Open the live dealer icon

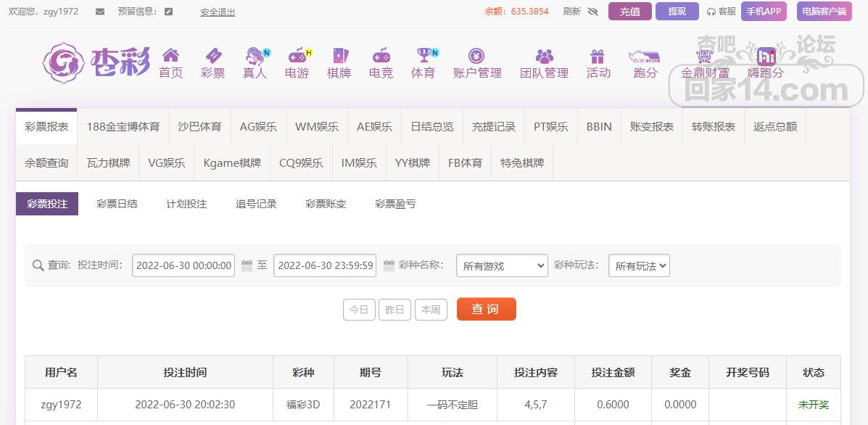click(255, 56)
